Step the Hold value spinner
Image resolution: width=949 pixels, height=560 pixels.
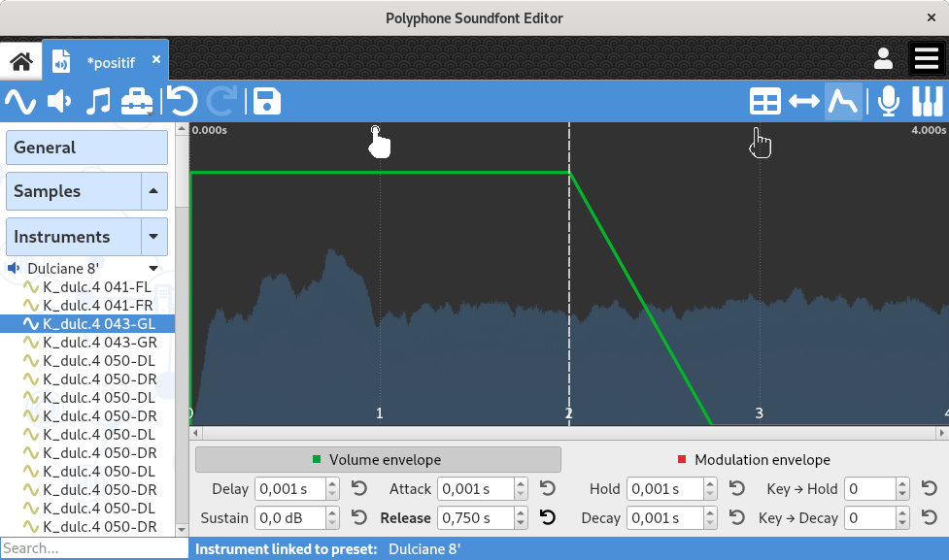coord(710,488)
